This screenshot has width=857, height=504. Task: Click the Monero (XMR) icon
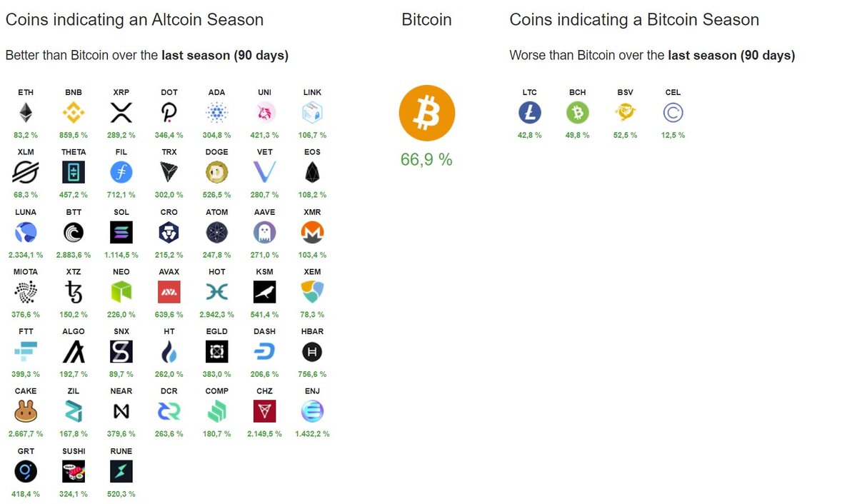pyautogui.click(x=312, y=232)
